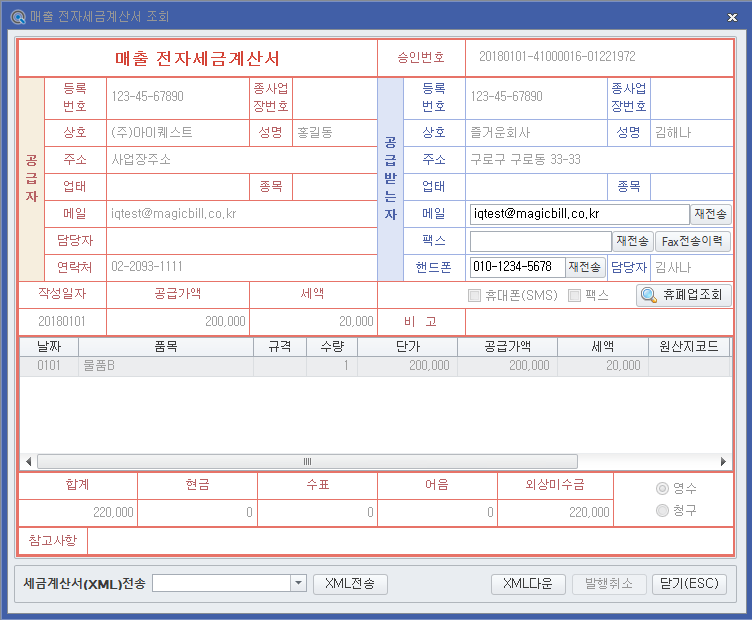Click the representative name 홍길동

pos(315,133)
